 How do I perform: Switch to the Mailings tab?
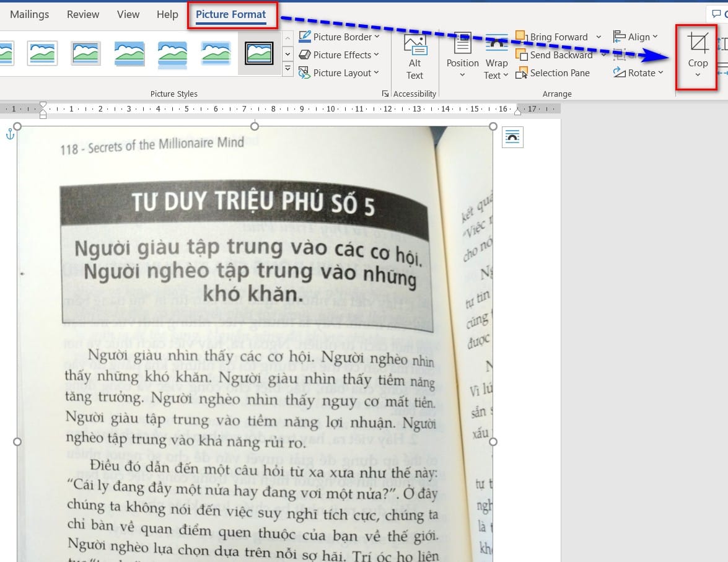(29, 14)
